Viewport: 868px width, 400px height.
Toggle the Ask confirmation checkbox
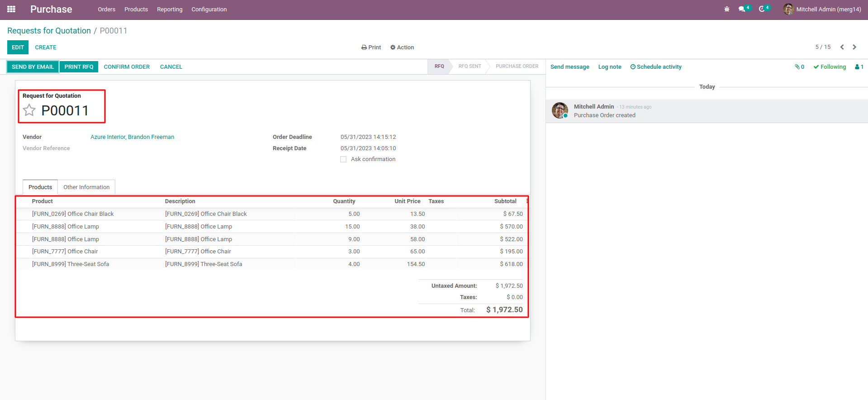point(343,159)
